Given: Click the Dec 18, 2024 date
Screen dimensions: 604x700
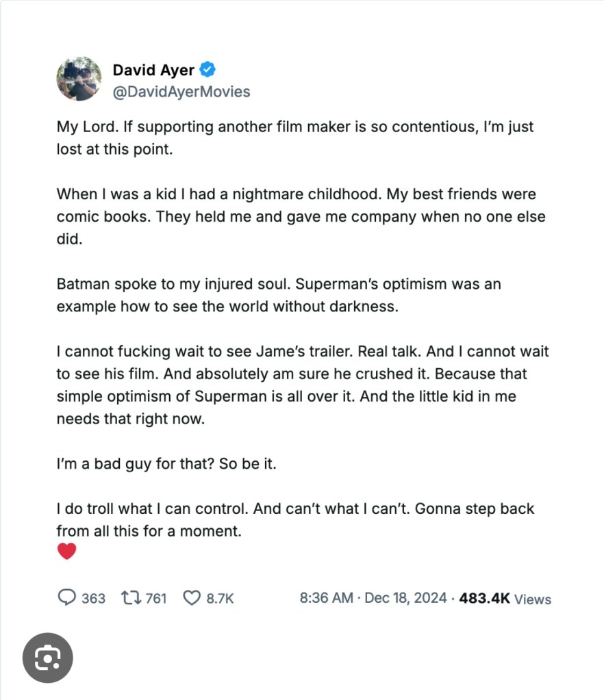Looking at the screenshot, I should (x=405, y=598).
